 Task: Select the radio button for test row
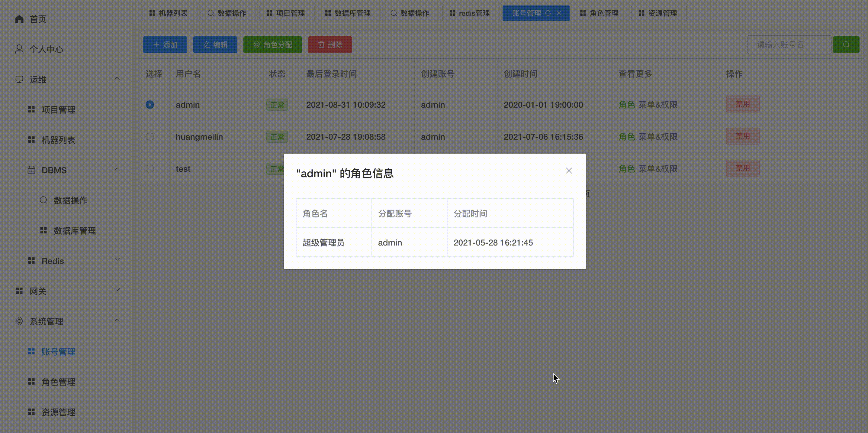[x=149, y=169]
